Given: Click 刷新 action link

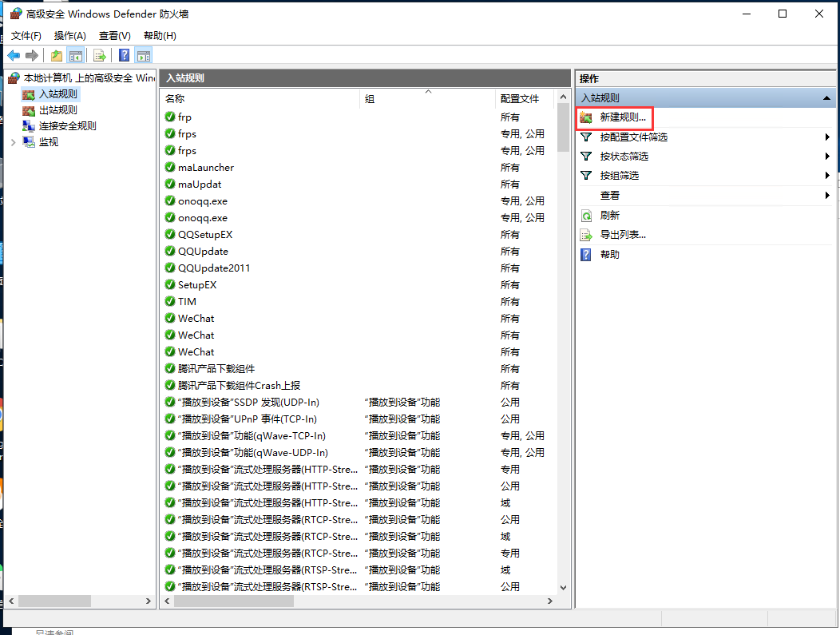Looking at the screenshot, I should click(x=610, y=216).
